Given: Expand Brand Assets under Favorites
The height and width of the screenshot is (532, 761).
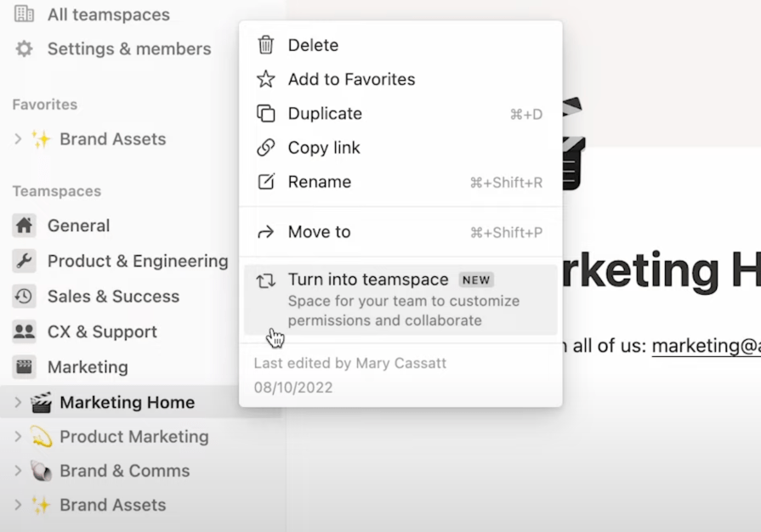Looking at the screenshot, I should (x=18, y=139).
